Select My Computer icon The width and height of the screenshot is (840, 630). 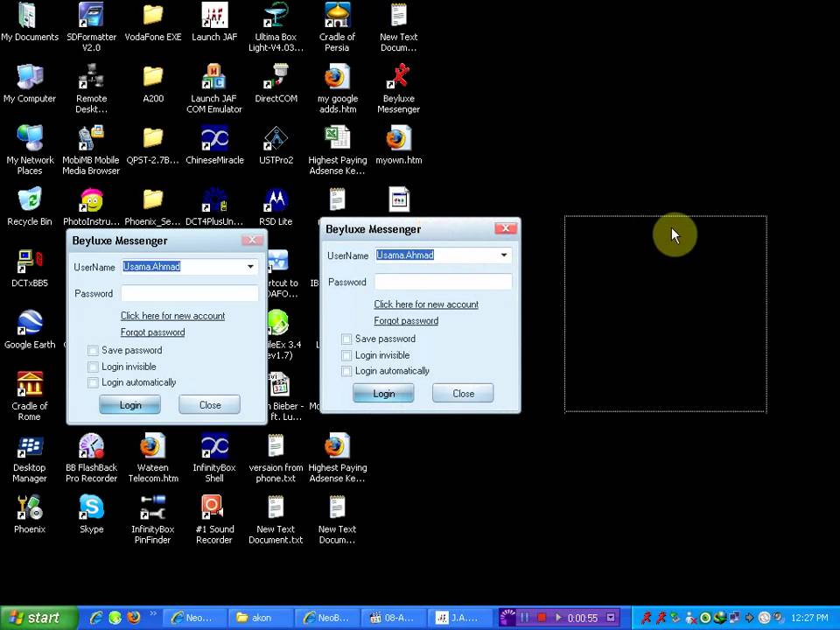click(x=30, y=83)
